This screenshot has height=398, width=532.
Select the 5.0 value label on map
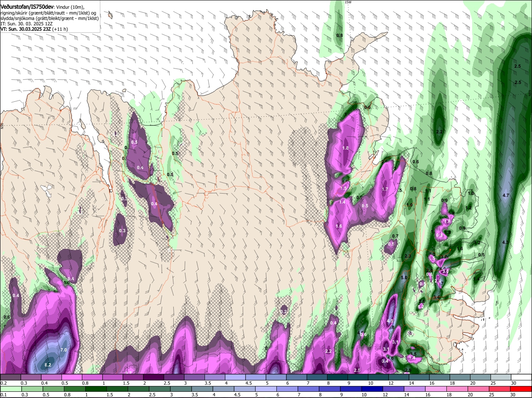[404, 278]
